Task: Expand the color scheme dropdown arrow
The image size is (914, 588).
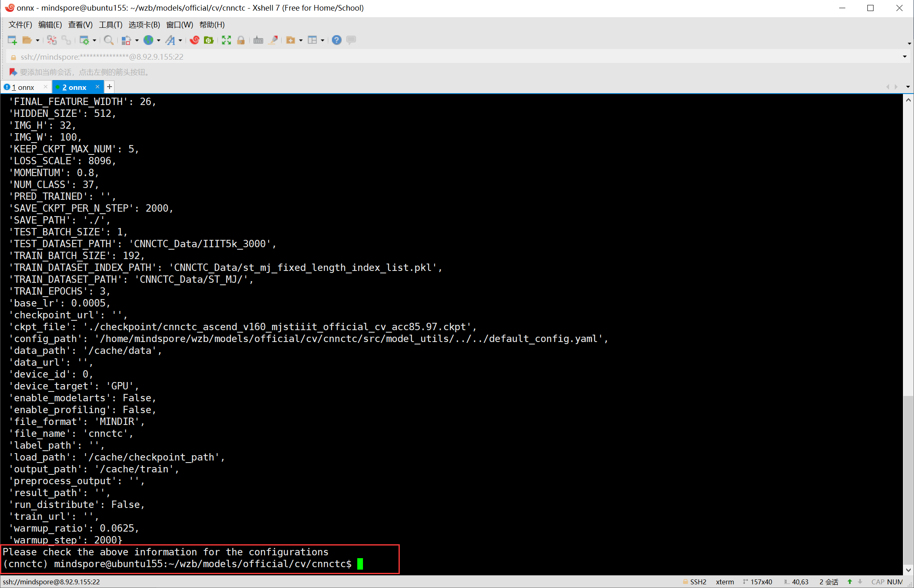Action: [x=137, y=40]
